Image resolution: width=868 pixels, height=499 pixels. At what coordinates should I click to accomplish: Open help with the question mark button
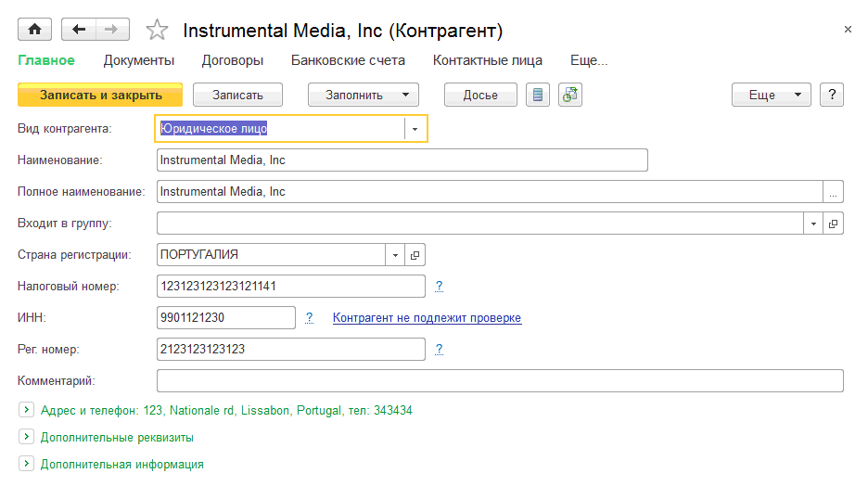[833, 95]
